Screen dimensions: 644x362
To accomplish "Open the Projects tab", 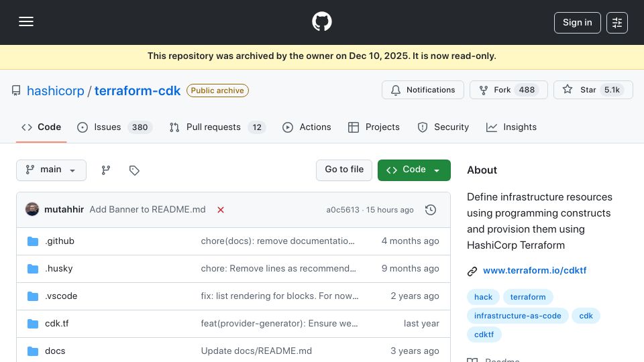I will 374,127.
